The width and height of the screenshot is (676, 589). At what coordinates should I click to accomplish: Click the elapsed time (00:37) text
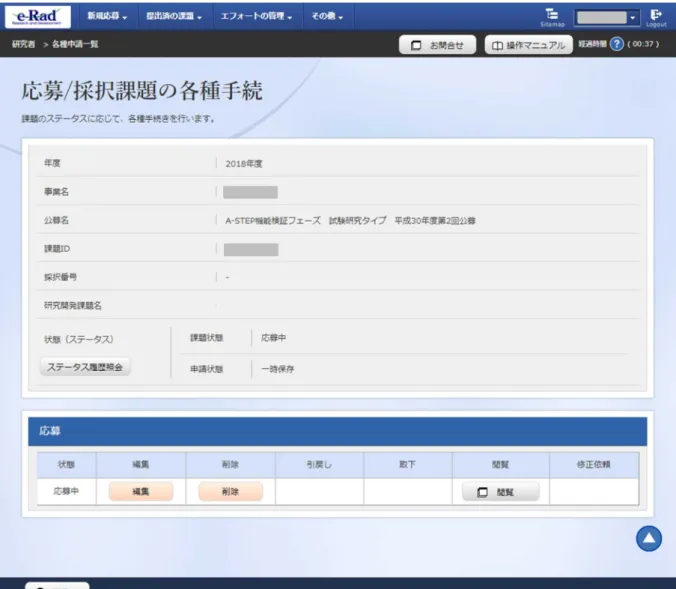tap(643, 44)
